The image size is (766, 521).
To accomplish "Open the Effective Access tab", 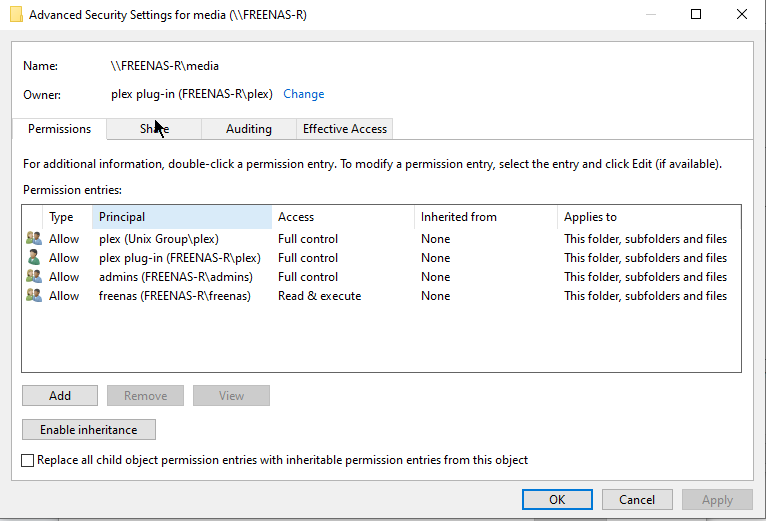I will pos(344,129).
